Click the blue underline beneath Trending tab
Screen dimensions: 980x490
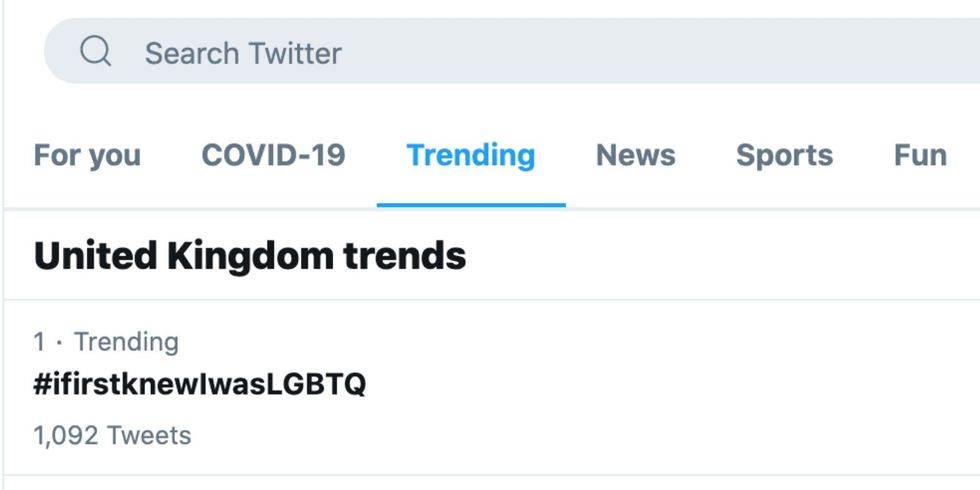click(x=470, y=204)
